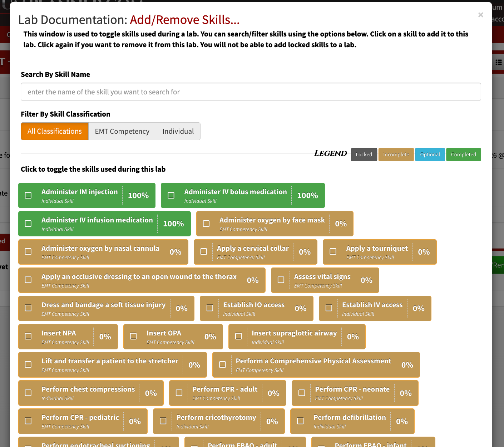Click the Optional legend badge
The height and width of the screenshot is (447, 504).
tap(430, 154)
